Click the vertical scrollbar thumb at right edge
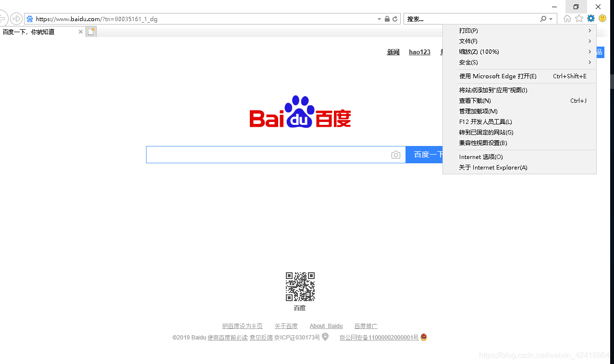 tap(612, 82)
